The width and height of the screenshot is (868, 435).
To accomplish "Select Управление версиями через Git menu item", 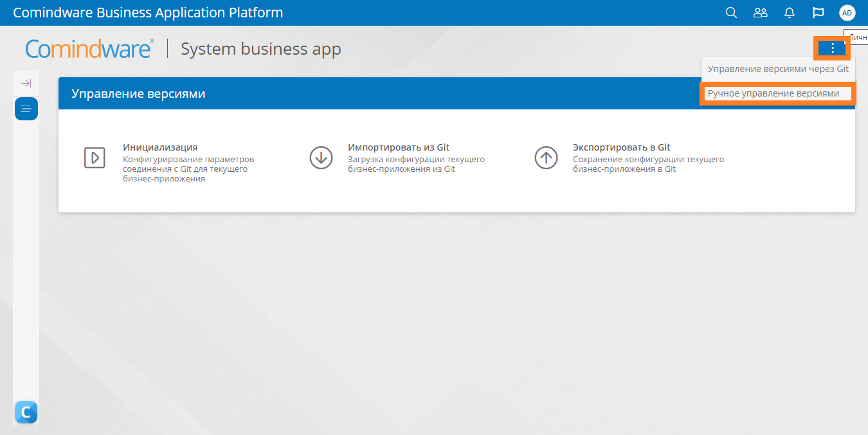I will [778, 69].
